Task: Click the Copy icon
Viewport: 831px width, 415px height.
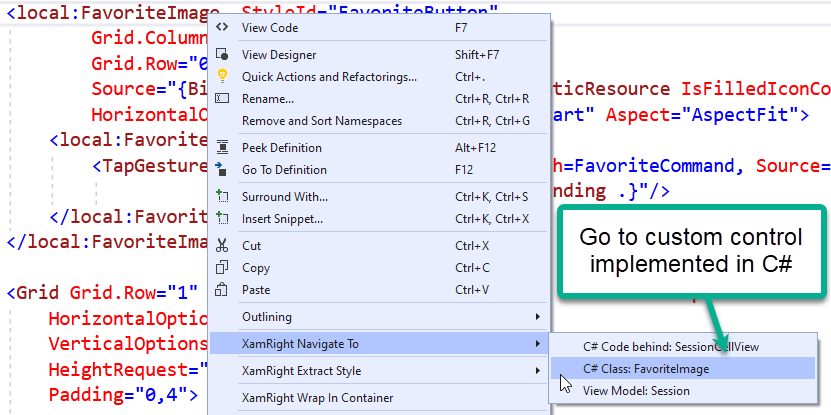Action: 222,268
